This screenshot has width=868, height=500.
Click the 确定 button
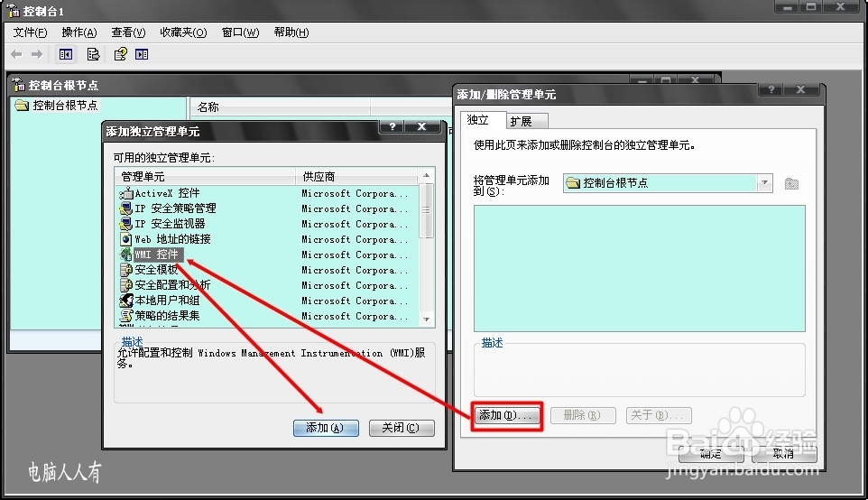pos(711,454)
